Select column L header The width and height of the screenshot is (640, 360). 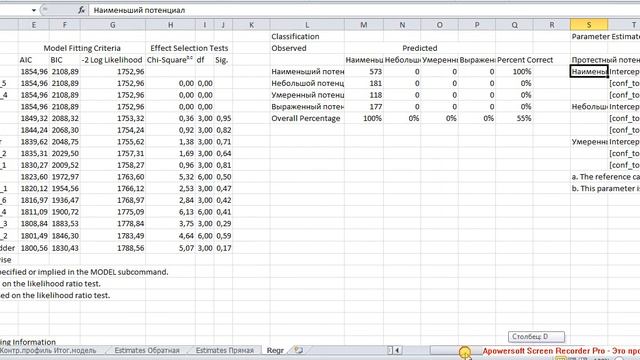tap(307, 25)
